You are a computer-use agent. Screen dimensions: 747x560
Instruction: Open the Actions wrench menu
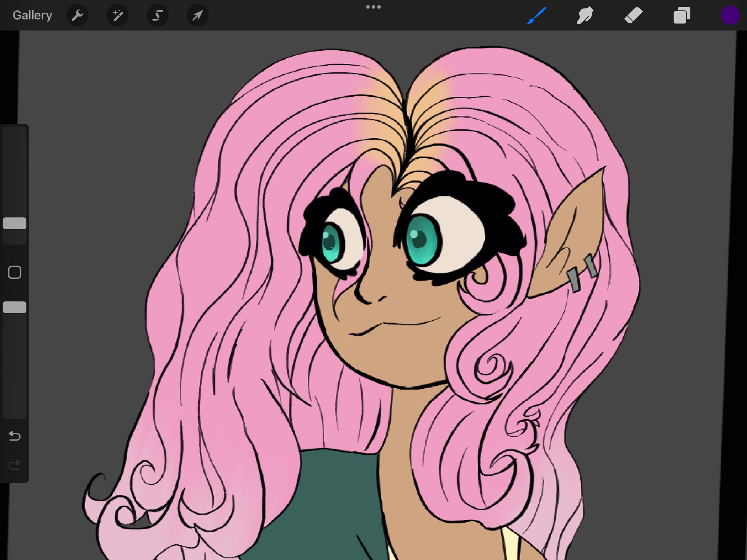[x=77, y=15]
